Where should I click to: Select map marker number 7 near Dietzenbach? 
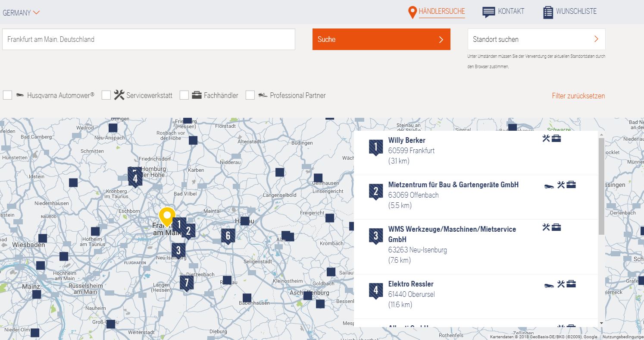[187, 283]
